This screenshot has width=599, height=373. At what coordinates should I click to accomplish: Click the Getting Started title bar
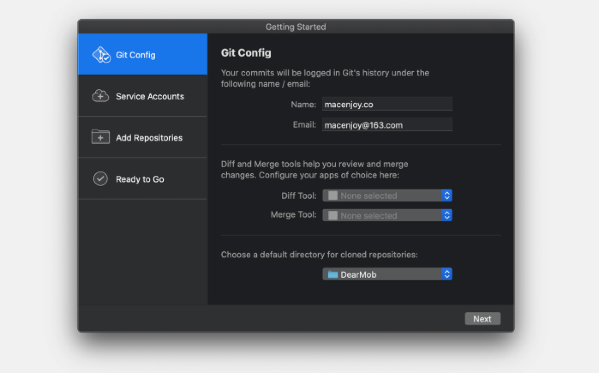(296, 27)
